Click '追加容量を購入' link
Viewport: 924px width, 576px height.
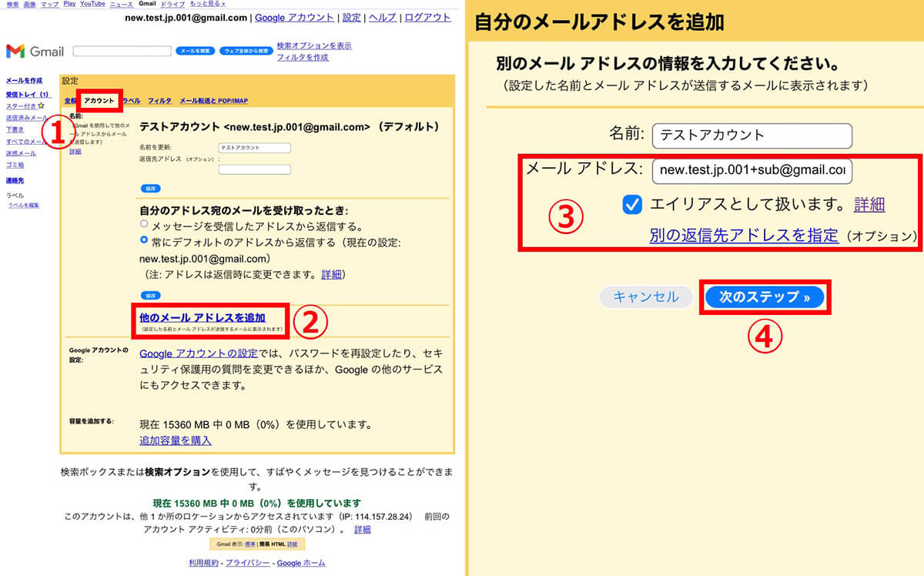click(x=176, y=440)
